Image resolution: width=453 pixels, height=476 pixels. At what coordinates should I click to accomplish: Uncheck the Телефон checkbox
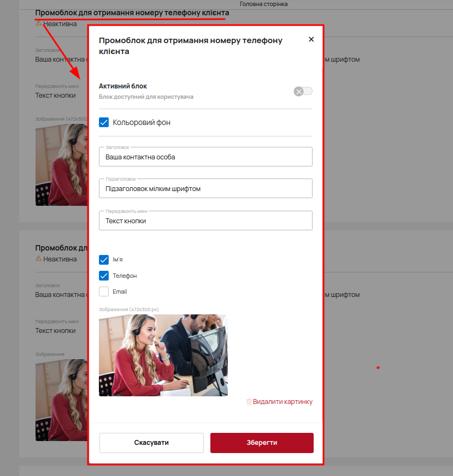pyautogui.click(x=104, y=276)
